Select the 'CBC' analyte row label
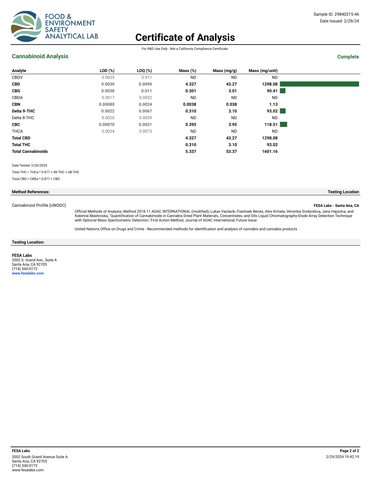 [x=16, y=124]
